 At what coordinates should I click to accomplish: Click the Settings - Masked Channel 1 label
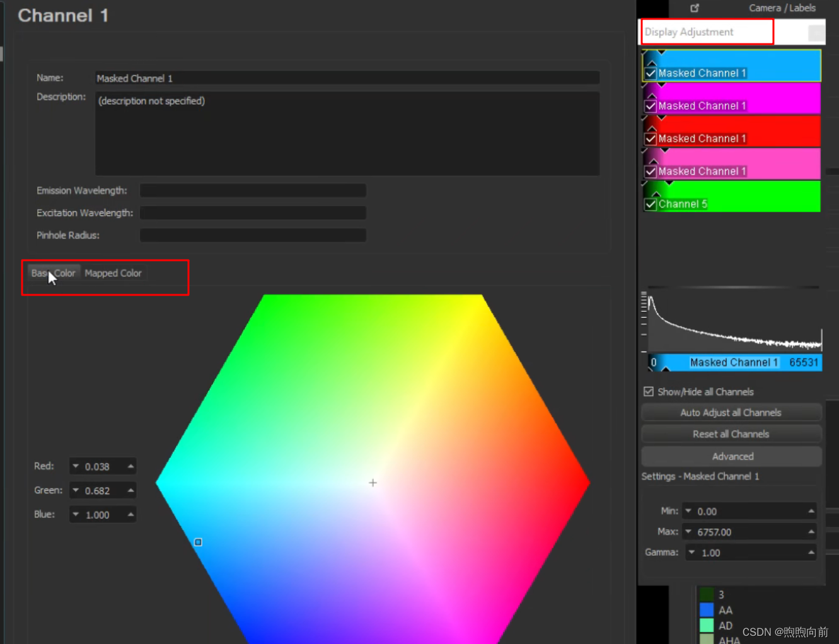point(700,476)
